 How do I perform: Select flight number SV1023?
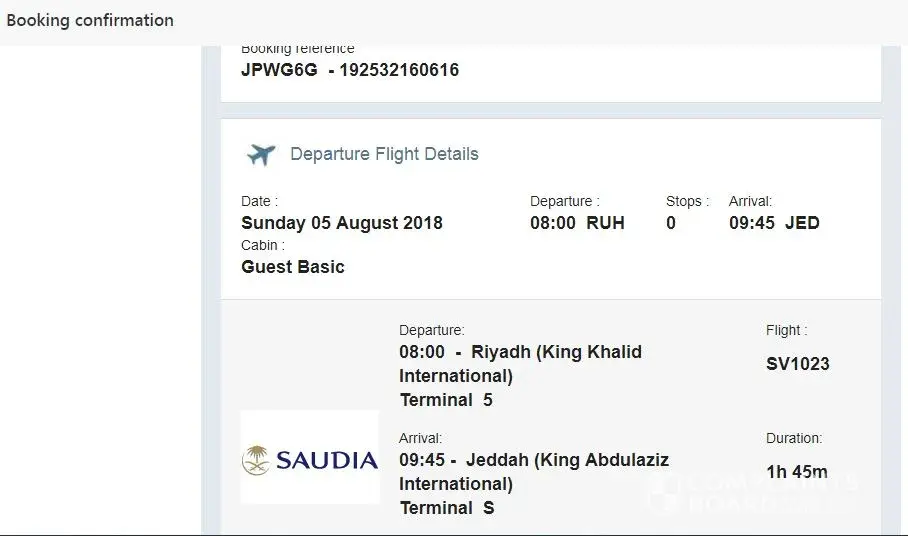797,364
